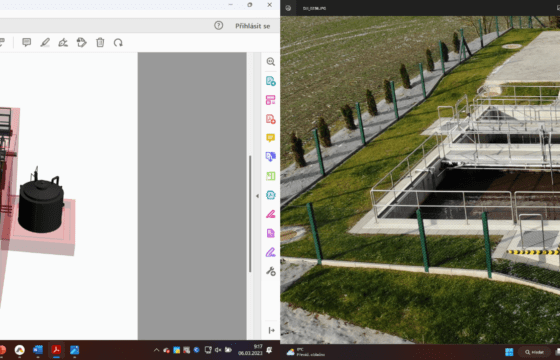Open the Windows Start button

pyautogui.click(x=509, y=352)
